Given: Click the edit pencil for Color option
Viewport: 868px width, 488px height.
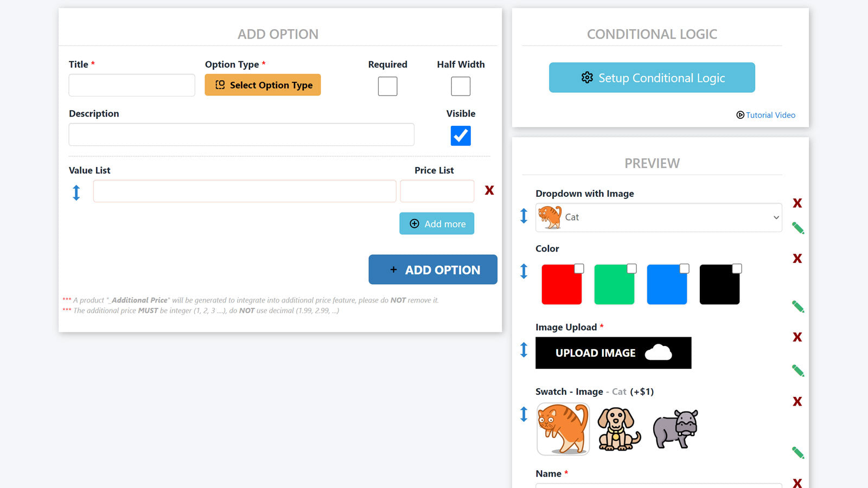Looking at the screenshot, I should click(x=797, y=307).
